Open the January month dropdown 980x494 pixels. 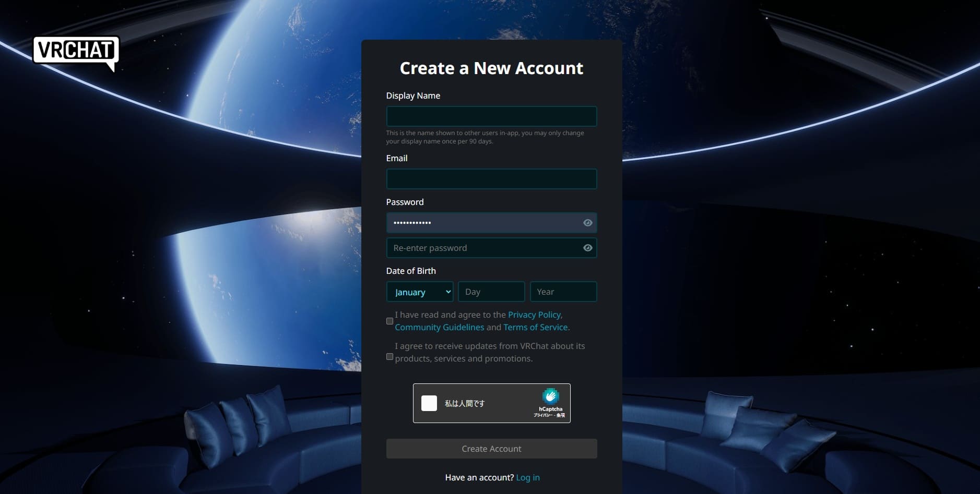point(420,292)
